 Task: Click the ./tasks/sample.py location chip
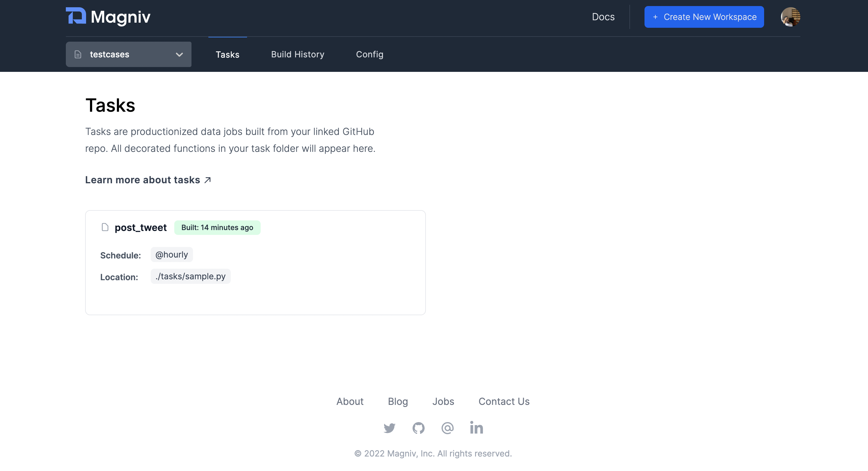(190, 276)
